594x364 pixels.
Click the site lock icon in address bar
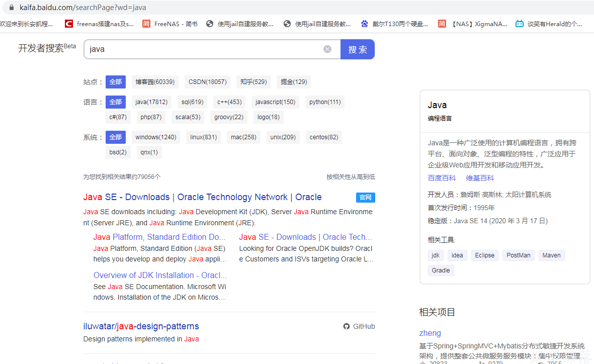12,8
